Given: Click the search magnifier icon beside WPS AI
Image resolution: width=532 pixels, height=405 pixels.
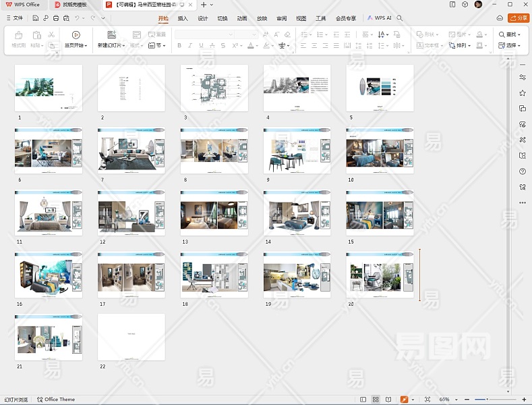Looking at the screenshot, I should point(400,18).
